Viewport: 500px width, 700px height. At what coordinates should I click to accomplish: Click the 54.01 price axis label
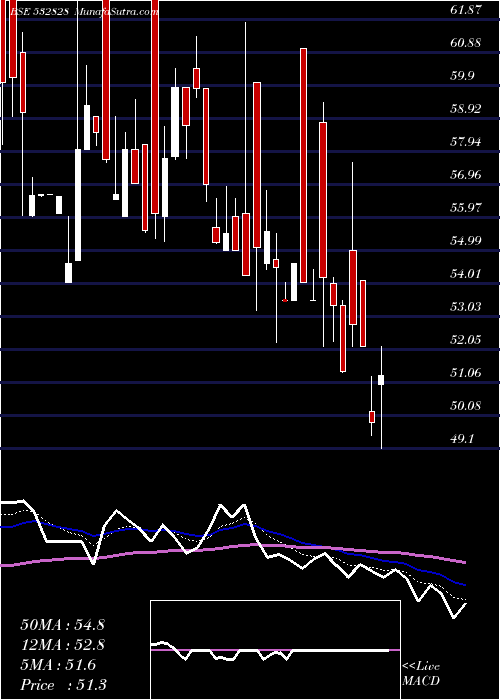pyautogui.click(x=466, y=274)
